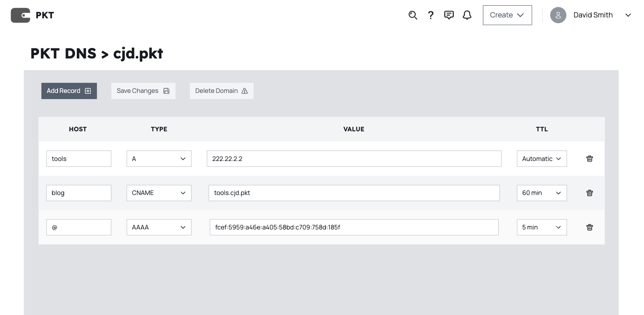Open record type dropdown showing CNAME
The width and height of the screenshot is (644, 315).
tap(159, 193)
